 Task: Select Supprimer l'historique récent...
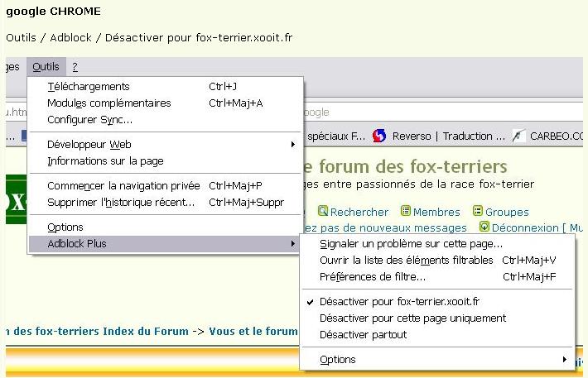click(x=166, y=203)
